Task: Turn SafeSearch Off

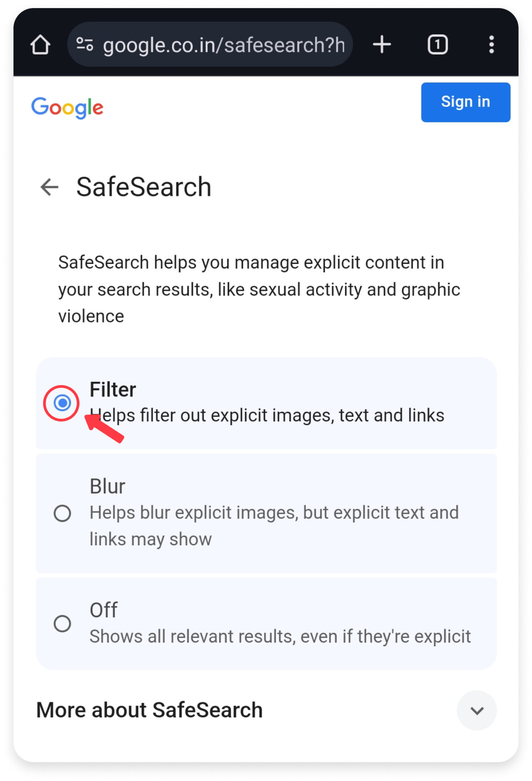Action: [62, 624]
